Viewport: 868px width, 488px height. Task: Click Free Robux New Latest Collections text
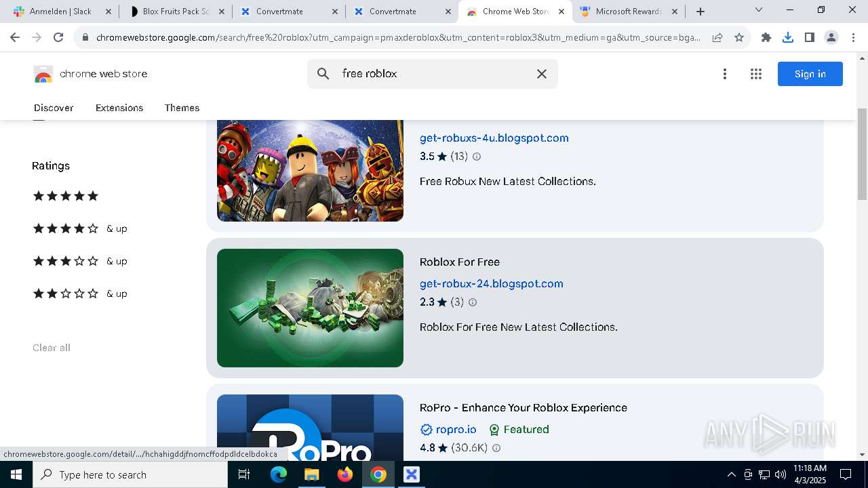(508, 182)
